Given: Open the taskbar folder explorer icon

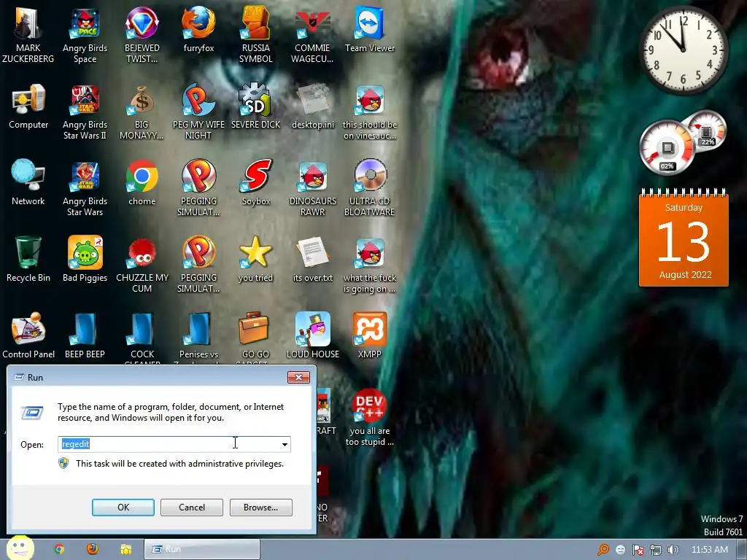Looking at the screenshot, I should coord(125,550).
